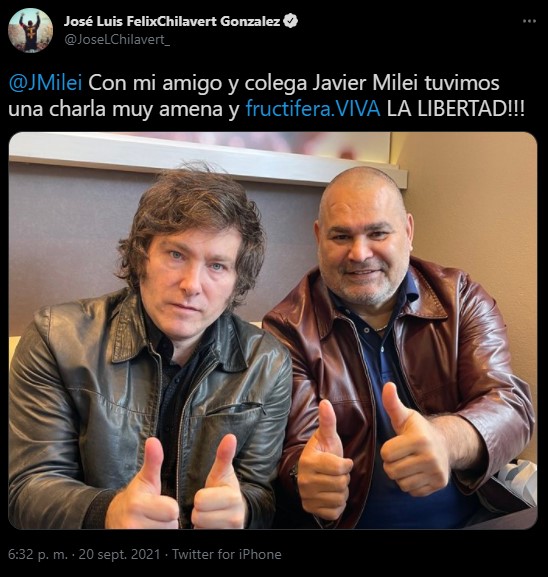
Task: Click the man in the black leather jacket
Action: click(147, 350)
